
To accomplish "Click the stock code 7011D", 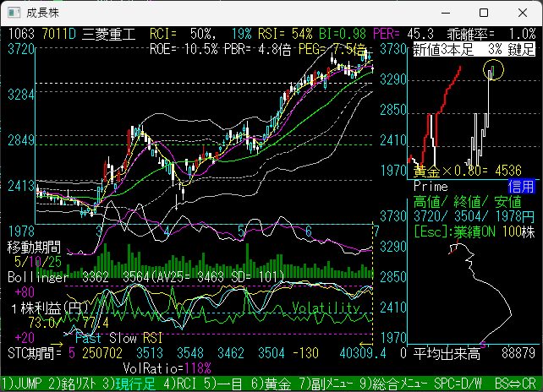I will [x=58, y=35].
